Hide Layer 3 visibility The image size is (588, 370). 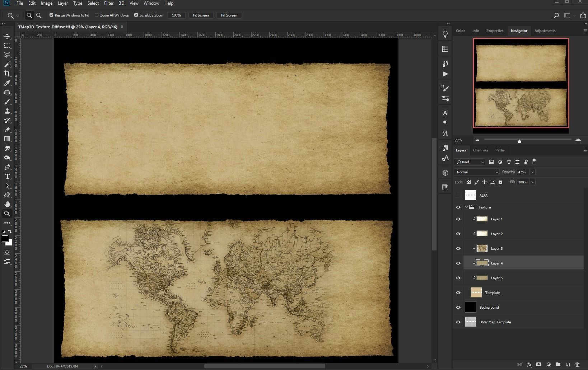458,249
